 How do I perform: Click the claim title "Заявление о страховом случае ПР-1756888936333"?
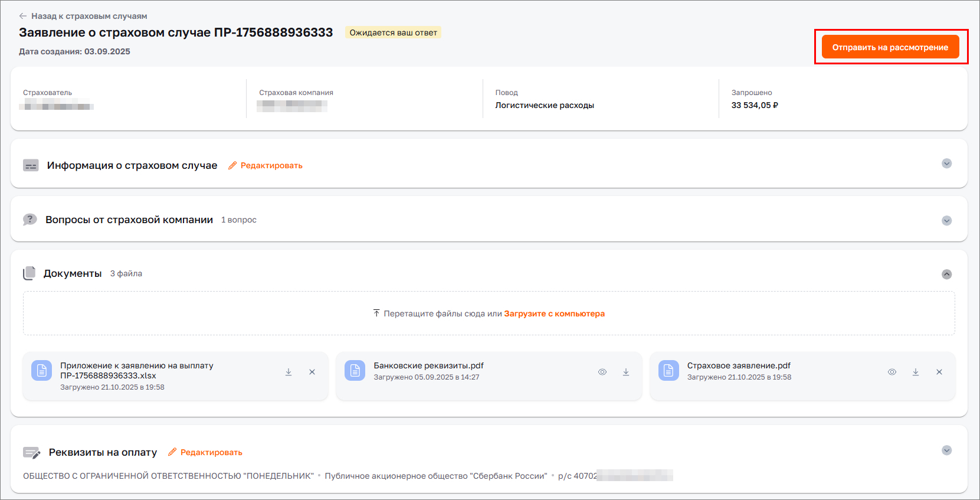click(176, 32)
